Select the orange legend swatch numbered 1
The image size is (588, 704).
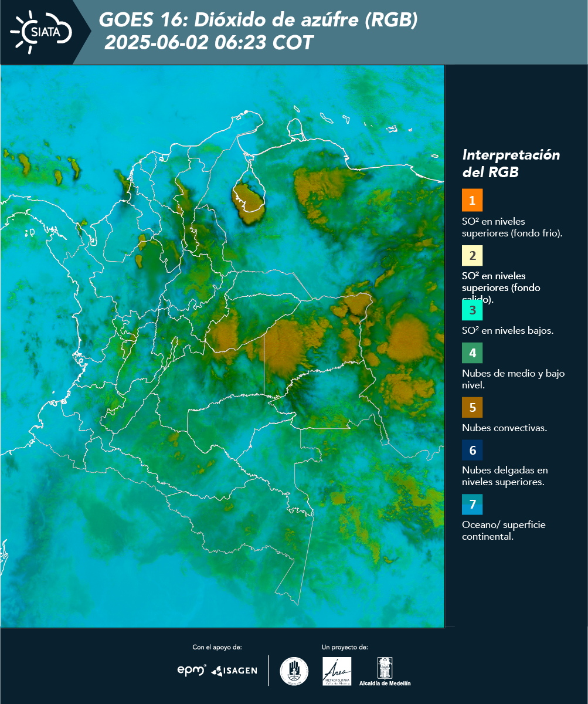[472, 200]
